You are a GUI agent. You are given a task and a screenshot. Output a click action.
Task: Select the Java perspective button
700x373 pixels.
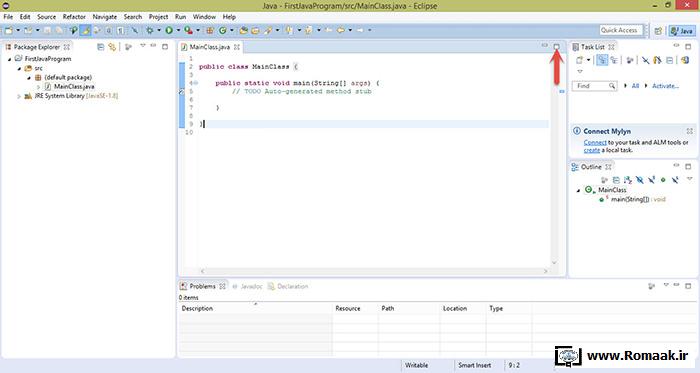coord(682,31)
